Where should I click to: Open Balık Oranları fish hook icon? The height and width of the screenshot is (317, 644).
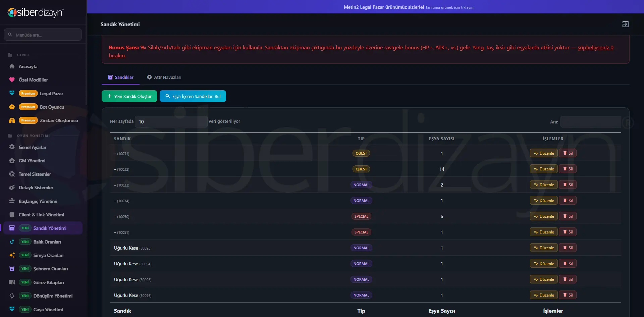pyautogui.click(x=12, y=242)
